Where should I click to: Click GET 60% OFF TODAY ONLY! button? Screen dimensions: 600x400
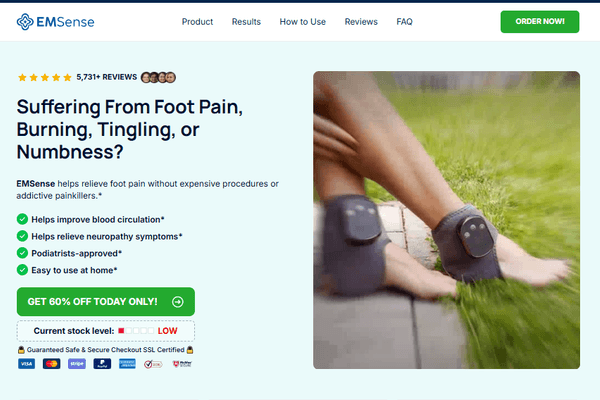pos(106,302)
